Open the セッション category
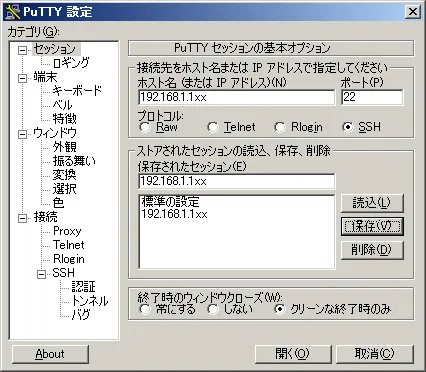The width and height of the screenshot is (426, 372). [x=56, y=49]
